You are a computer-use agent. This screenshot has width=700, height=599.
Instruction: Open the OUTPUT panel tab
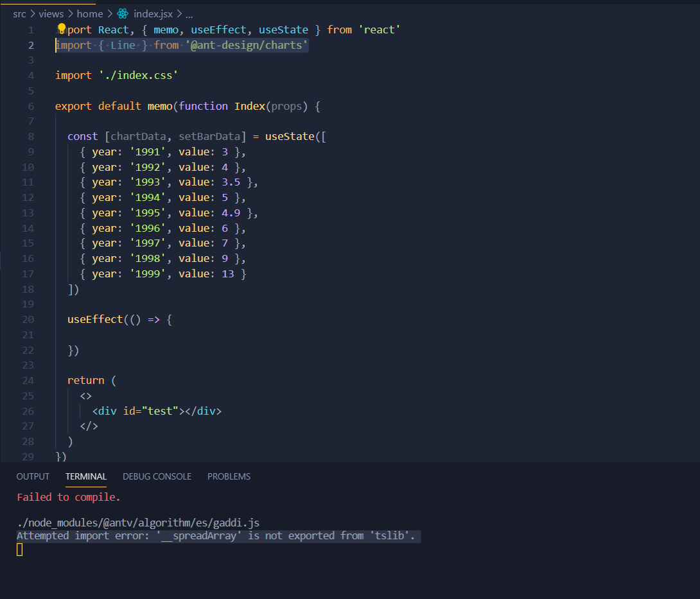pos(33,476)
